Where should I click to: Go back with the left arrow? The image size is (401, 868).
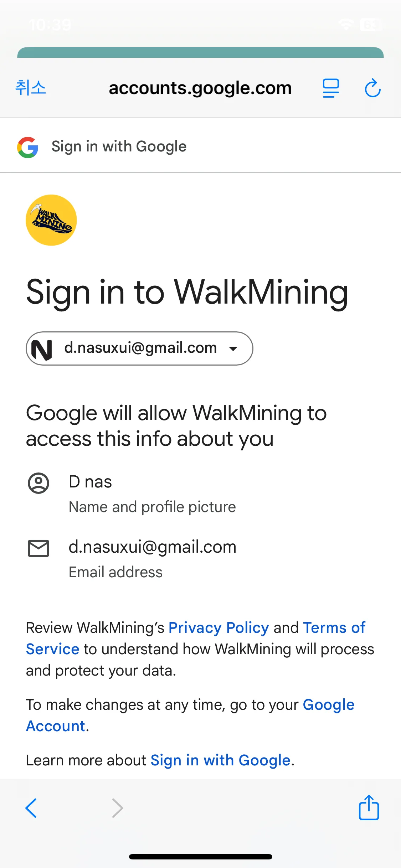pos(31,808)
